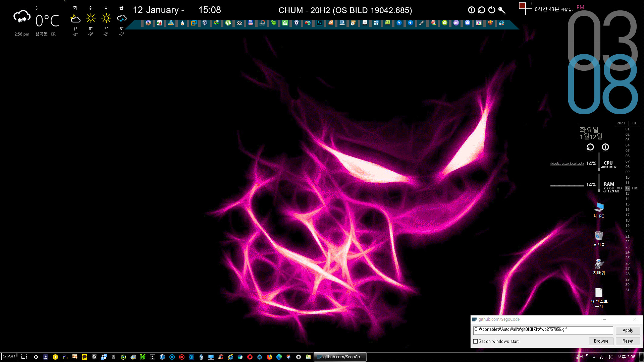Show hidden tray icons arrow
644x362 pixels.
point(594,357)
